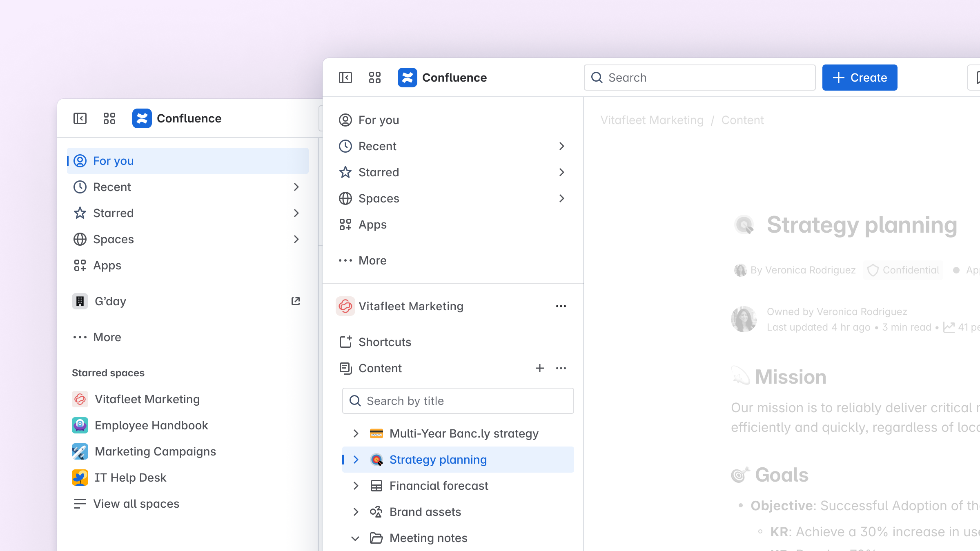Screen dimensions: 980x551
Task: Select the Brand assets page
Action: (x=425, y=512)
